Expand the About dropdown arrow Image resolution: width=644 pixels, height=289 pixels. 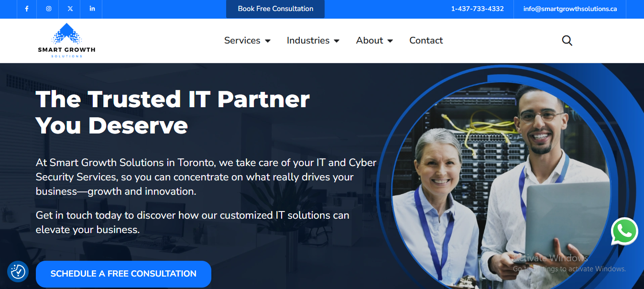pos(390,41)
